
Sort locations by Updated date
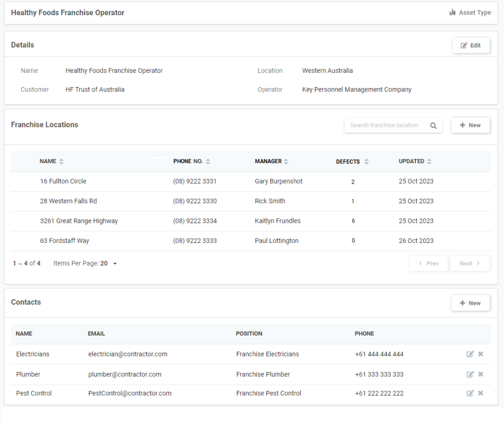pos(429,161)
